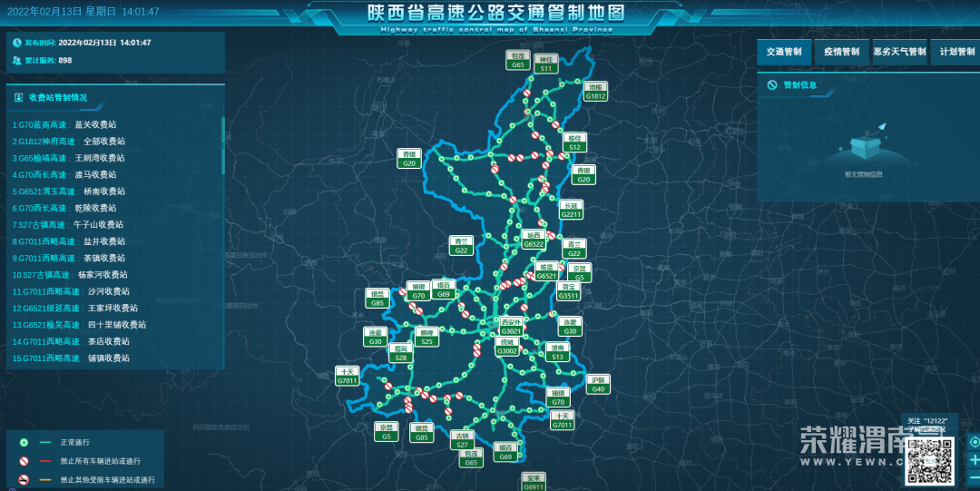The width and height of the screenshot is (980, 491).
Task: Click the locate/recenter map icon
Action: tap(974, 442)
